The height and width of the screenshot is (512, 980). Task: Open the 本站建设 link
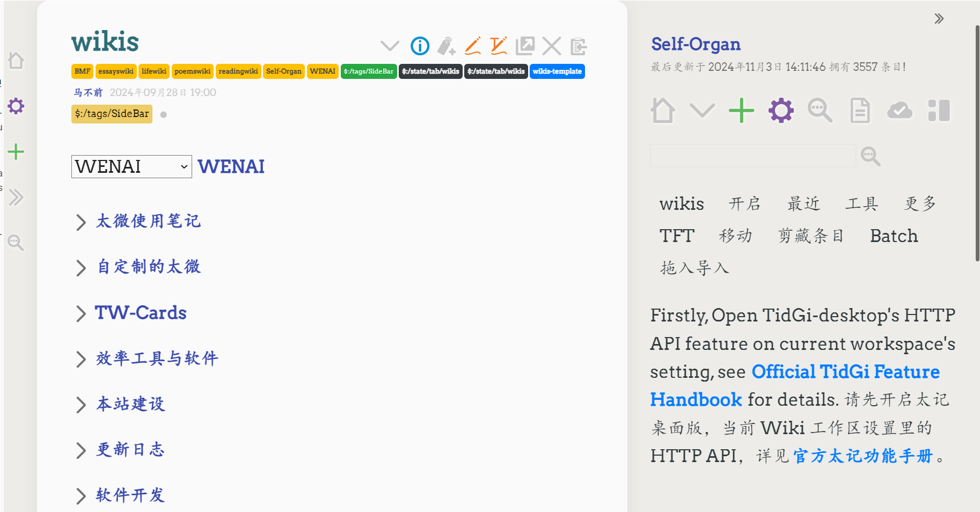131,404
